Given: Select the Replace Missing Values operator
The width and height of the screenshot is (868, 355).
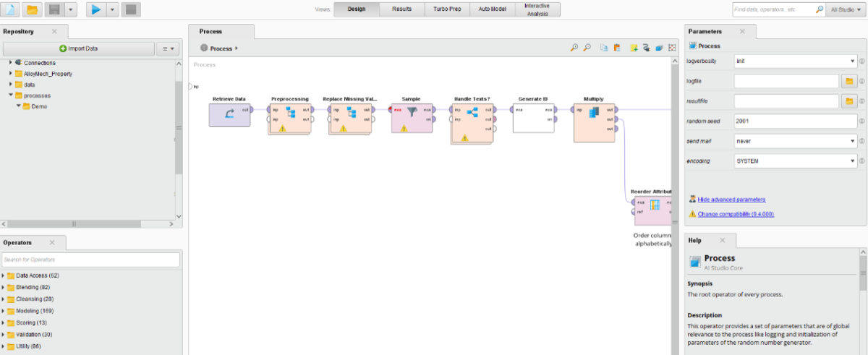Looking at the screenshot, I should 351,118.
